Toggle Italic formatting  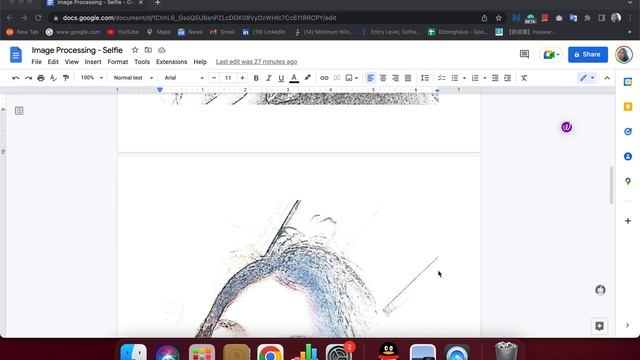(269, 78)
